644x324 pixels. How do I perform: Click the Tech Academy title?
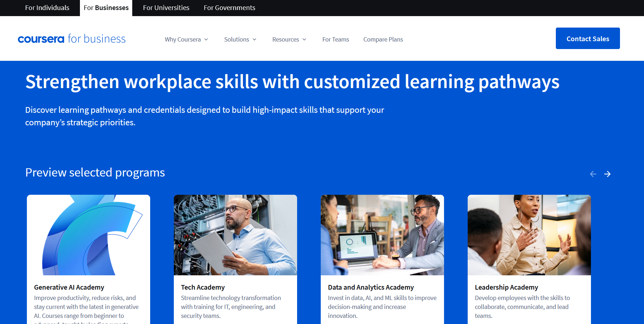[203, 287]
